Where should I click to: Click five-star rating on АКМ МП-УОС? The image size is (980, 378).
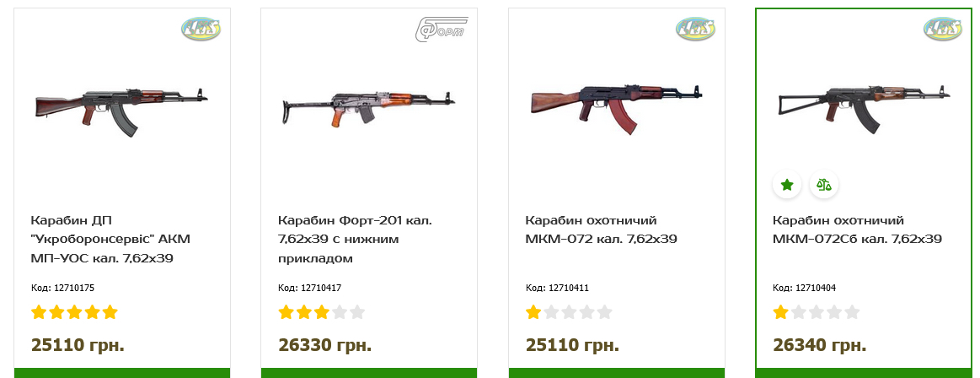[x=74, y=312]
